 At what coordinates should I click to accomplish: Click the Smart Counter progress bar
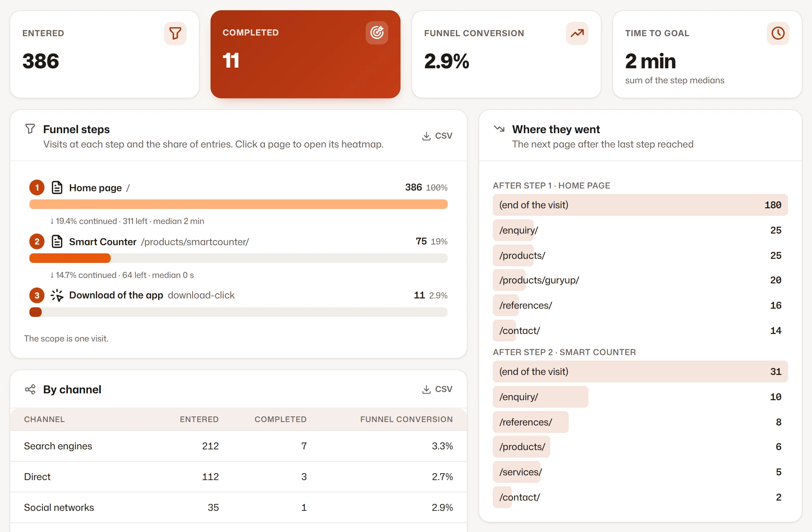pos(239,258)
